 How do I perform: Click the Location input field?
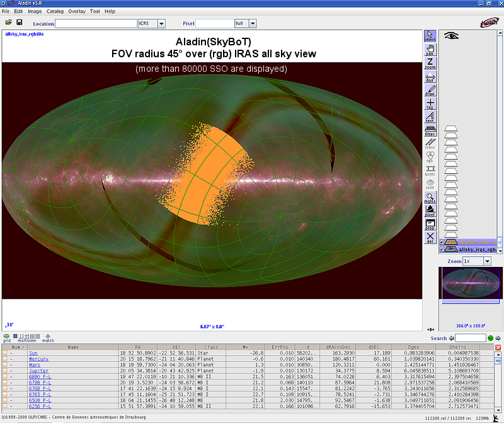(96, 23)
